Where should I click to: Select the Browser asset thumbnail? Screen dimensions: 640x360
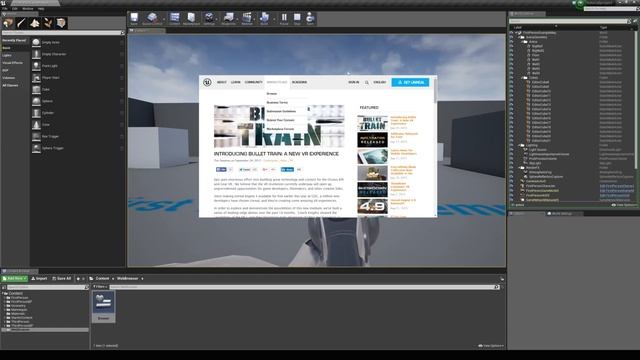(103, 306)
